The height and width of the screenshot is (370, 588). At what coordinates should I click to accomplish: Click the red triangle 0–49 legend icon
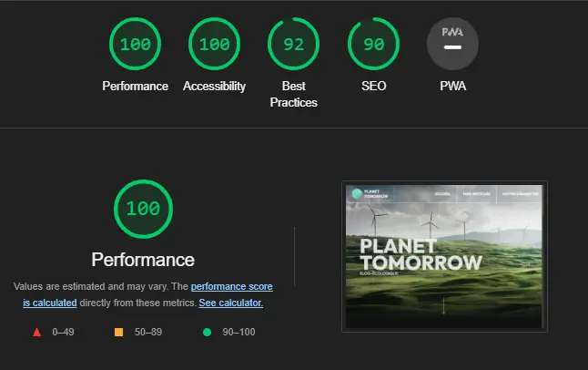(x=36, y=332)
